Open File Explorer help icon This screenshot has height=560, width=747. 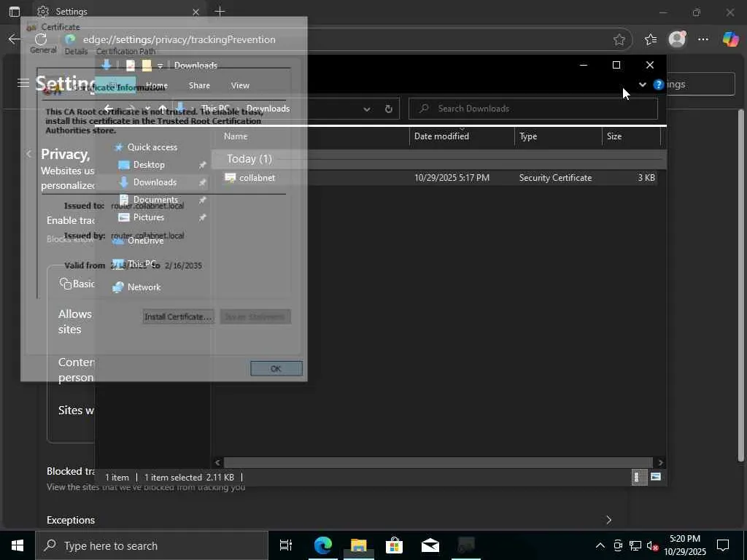point(659,85)
